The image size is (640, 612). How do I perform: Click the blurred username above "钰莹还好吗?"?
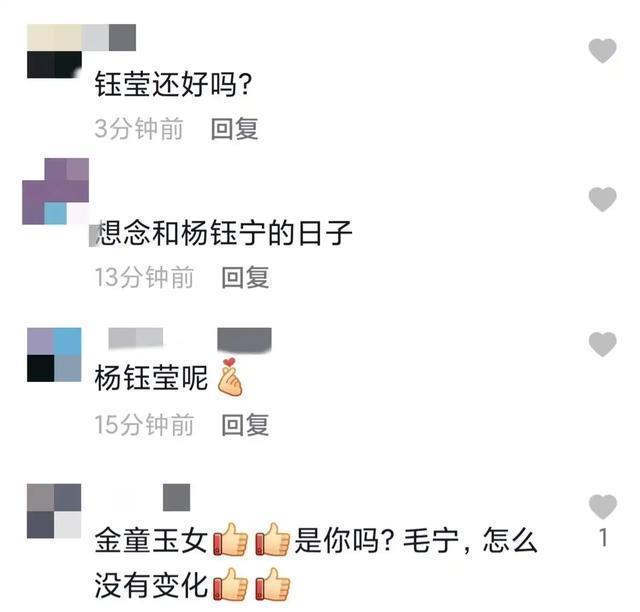(x=109, y=37)
